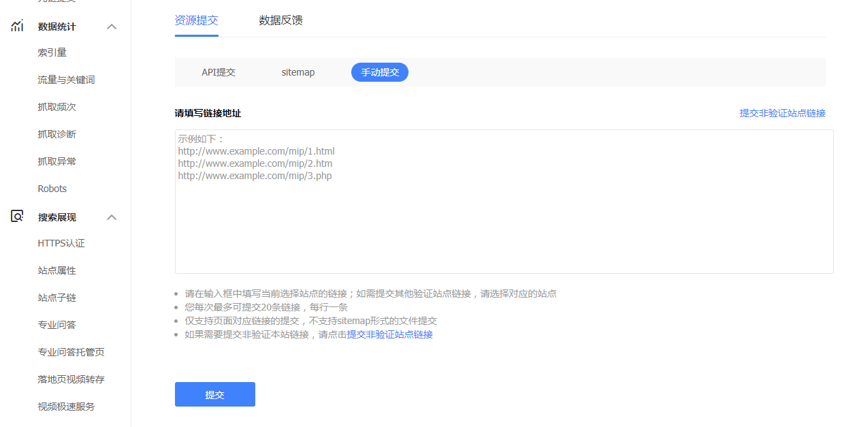Go to 流量与关键词 in the sidebar
This screenshot has height=427, width=868.
66,80
